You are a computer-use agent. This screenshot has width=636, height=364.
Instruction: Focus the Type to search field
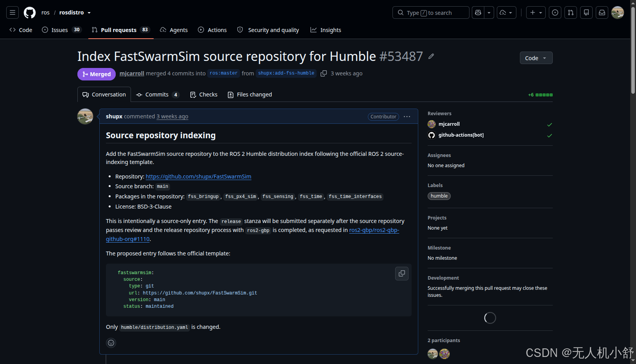pos(431,12)
